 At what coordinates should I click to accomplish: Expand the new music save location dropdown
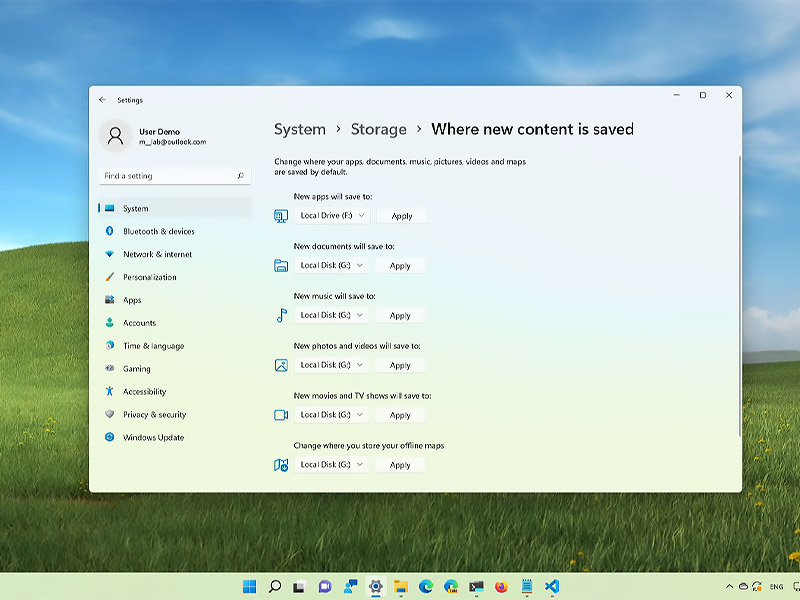pyautogui.click(x=331, y=315)
